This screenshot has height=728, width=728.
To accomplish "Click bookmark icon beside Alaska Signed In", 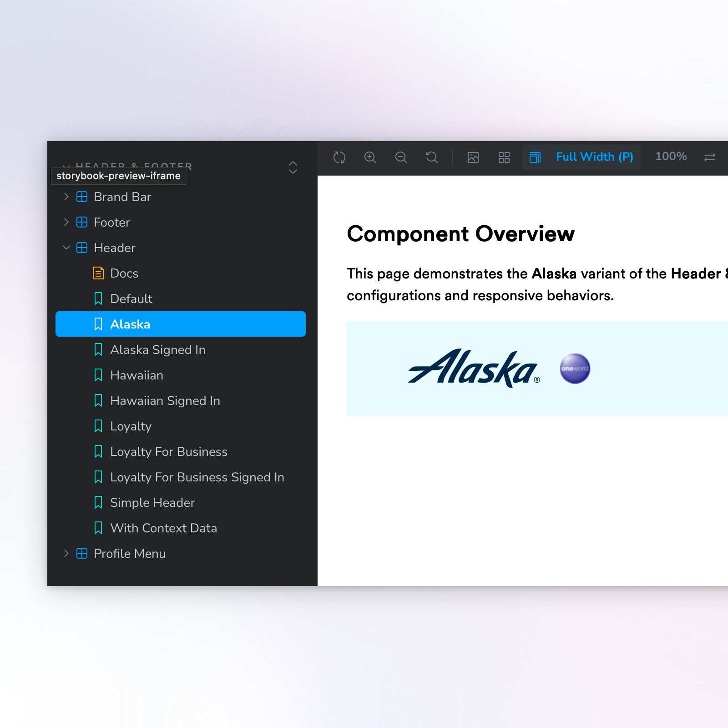I will (x=98, y=349).
